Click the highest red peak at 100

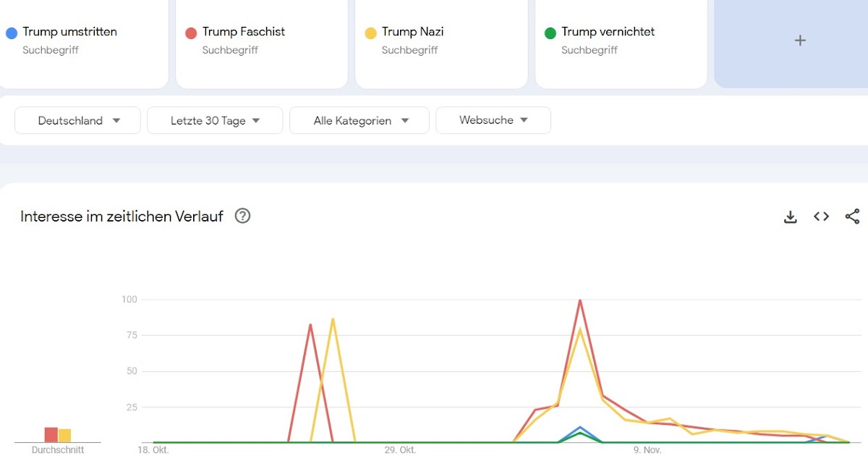pyautogui.click(x=580, y=300)
